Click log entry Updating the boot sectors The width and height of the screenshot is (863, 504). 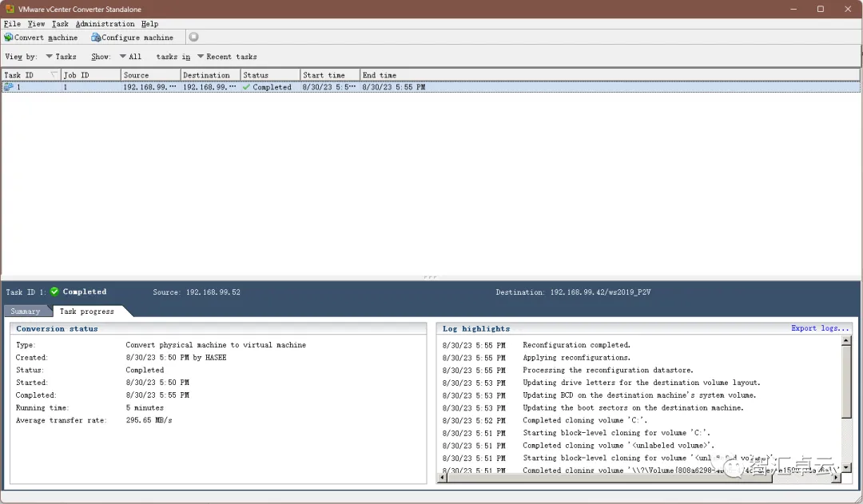633,407
